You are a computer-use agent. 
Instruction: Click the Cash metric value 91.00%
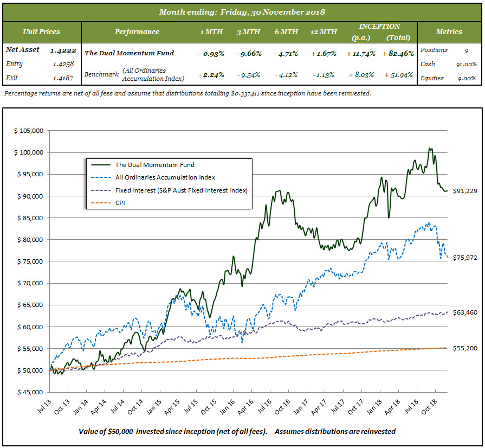(465, 64)
